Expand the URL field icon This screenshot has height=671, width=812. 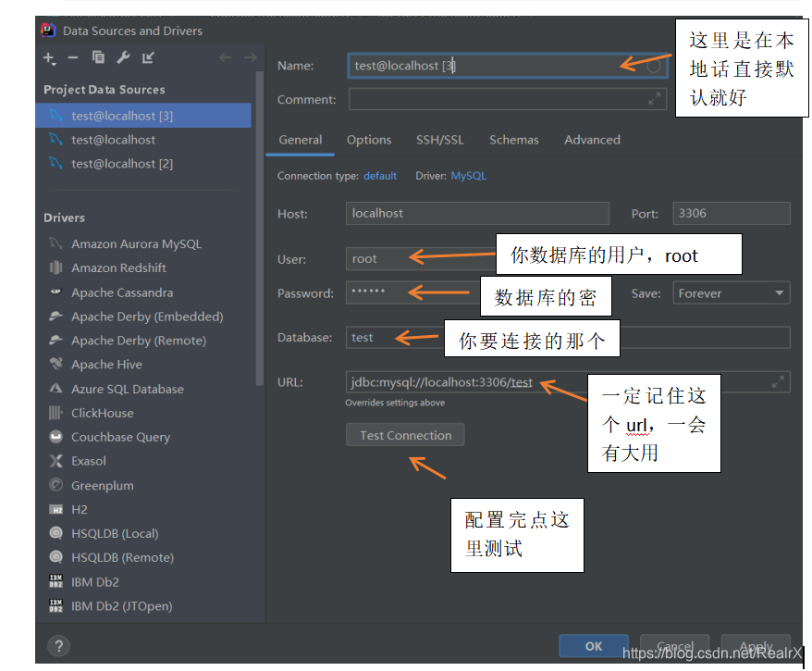[x=778, y=382]
